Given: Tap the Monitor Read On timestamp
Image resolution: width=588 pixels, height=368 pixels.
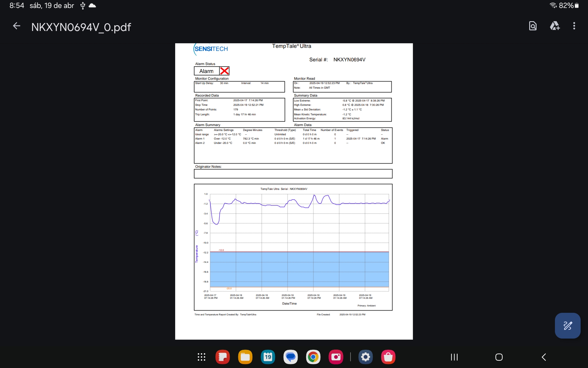Looking at the screenshot, I should 324,83.
